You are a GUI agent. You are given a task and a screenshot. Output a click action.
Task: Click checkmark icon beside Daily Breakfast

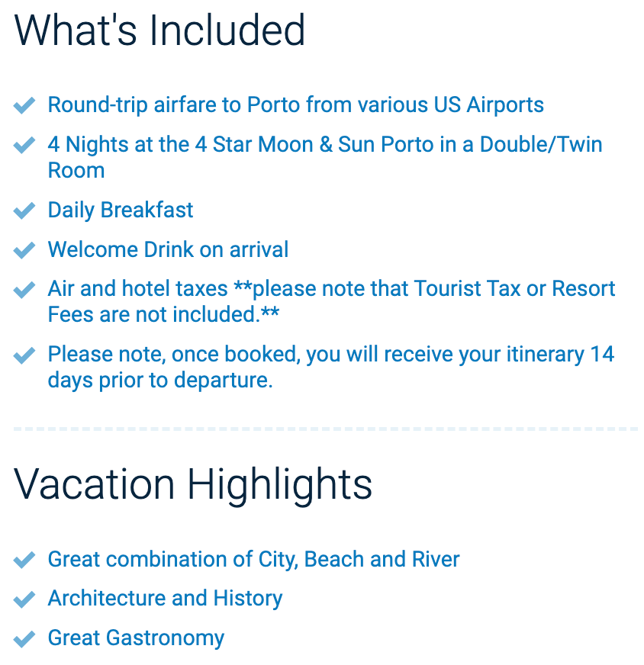(x=24, y=210)
